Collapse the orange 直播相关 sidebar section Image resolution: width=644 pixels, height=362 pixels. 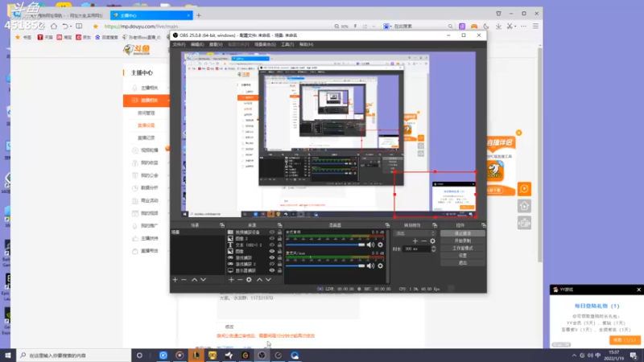[x=147, y=100]
